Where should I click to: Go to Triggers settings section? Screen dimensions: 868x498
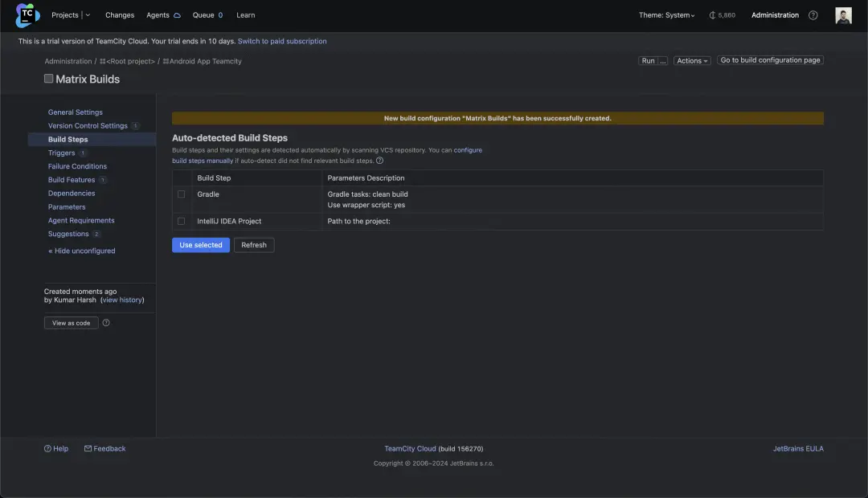coord(61,153)
